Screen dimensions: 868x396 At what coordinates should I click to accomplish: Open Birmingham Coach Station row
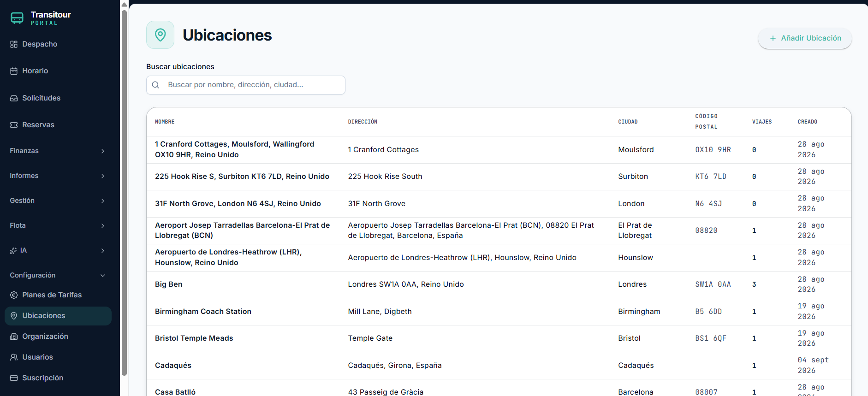pyautogui.click(x=499, y=312)
